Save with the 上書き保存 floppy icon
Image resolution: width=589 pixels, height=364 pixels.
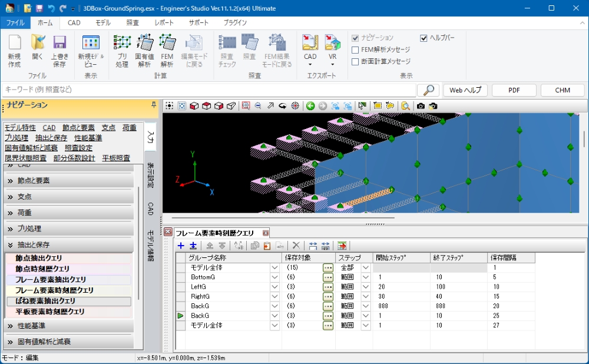click(x=59, y=51)
